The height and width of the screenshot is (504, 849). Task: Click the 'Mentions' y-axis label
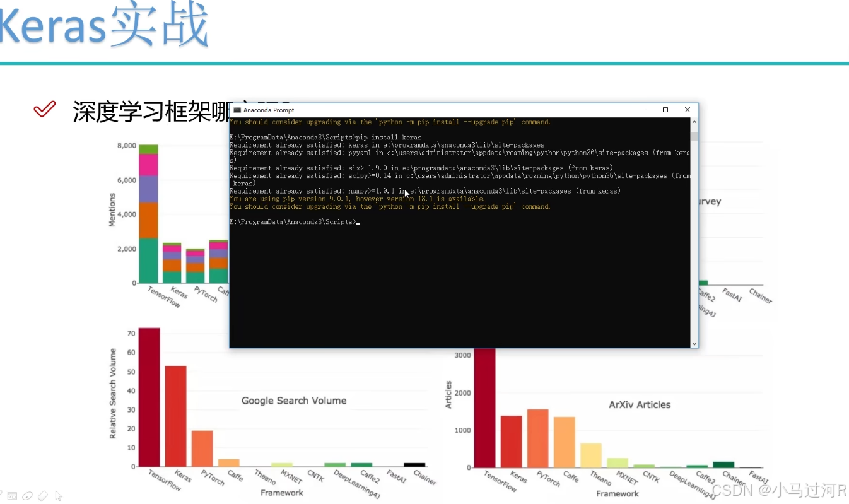(x=112, y=210)
